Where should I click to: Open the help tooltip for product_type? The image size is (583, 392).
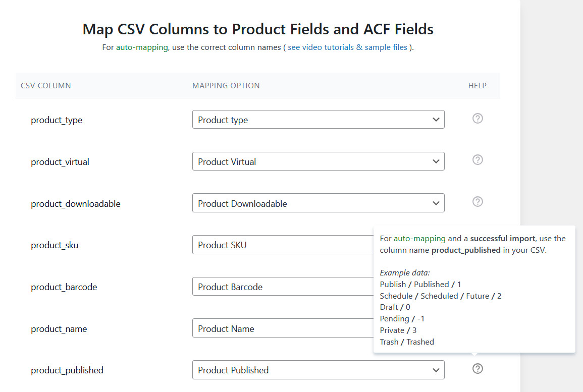point(478,118)
